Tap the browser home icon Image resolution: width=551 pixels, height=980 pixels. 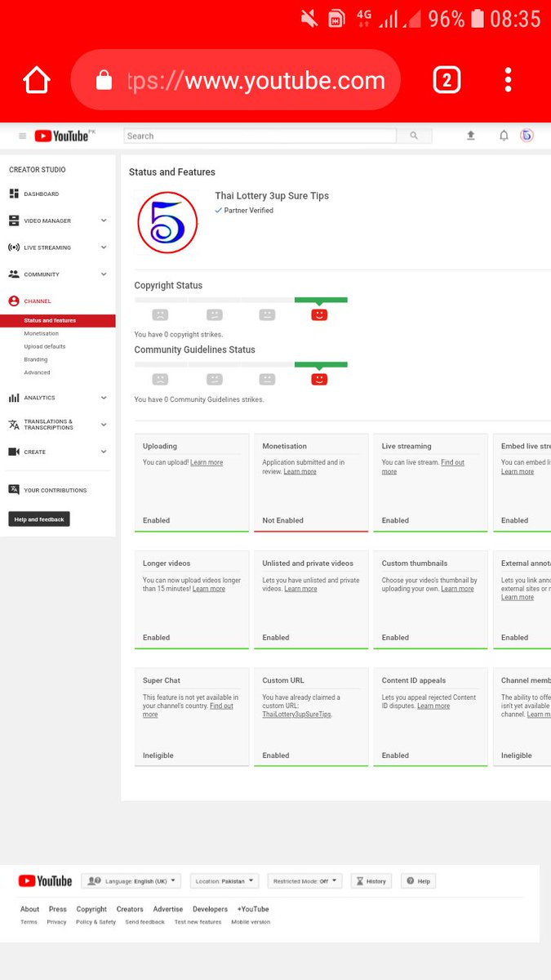pyautogui.click(x=37, y=80)
